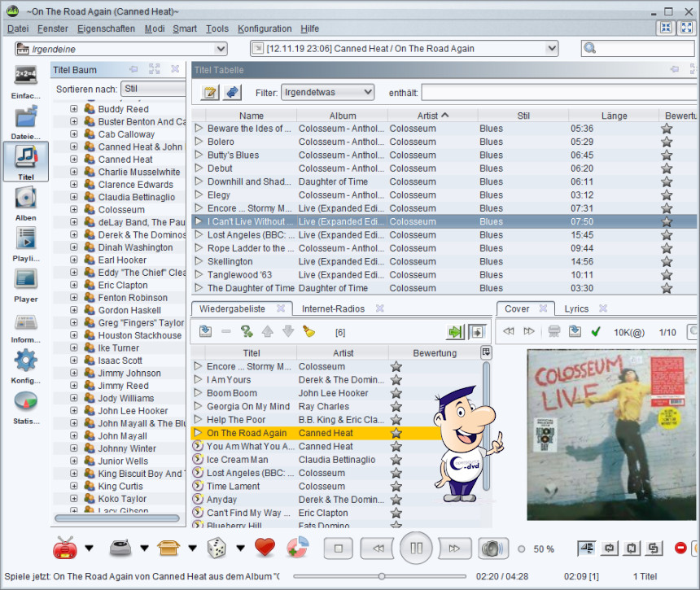Image resolution: width=700 pixels, height=590 pixels.
Task: Sort the table by Album column header
Action: (x=343, y=116)
